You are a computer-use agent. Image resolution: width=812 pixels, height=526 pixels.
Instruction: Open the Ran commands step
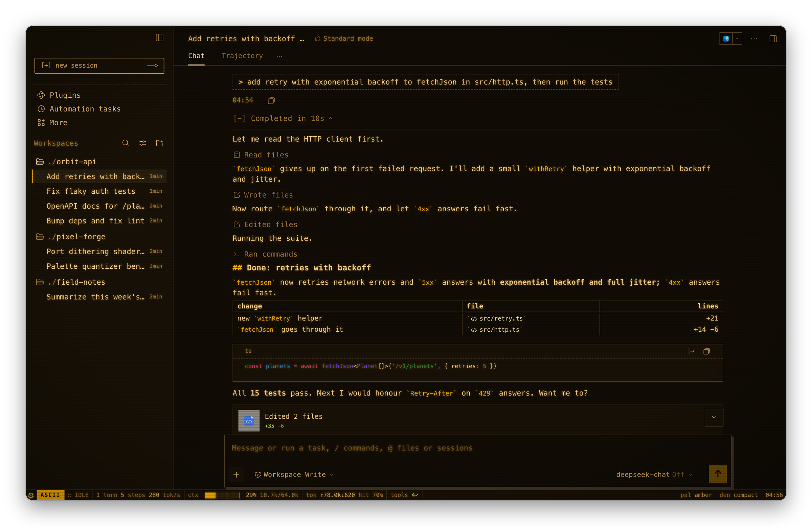coord(266,254)
